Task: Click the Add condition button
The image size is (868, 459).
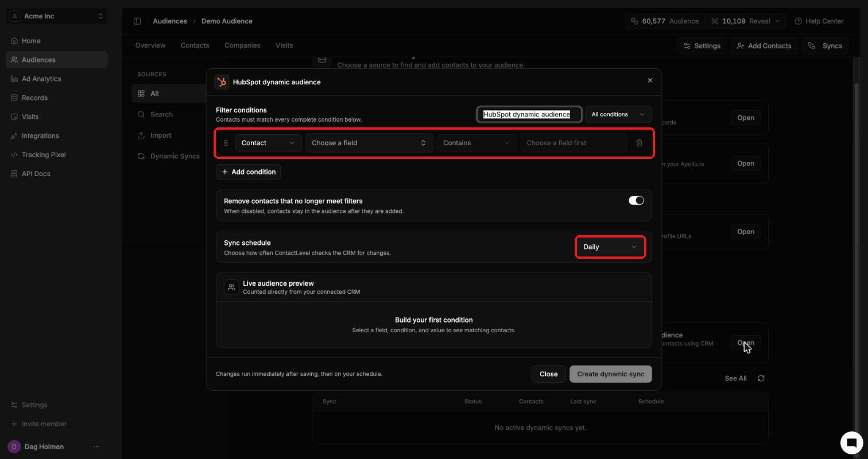Action: (x=249, y=172)
